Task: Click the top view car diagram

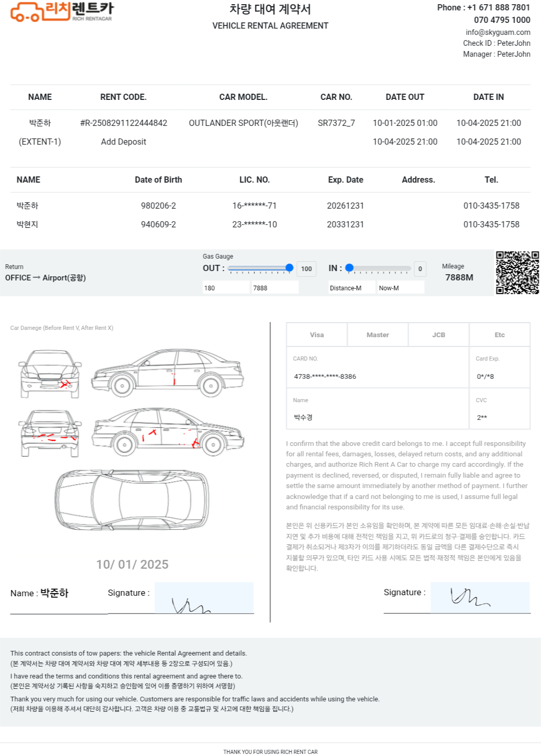Action: tap(132, 498)
